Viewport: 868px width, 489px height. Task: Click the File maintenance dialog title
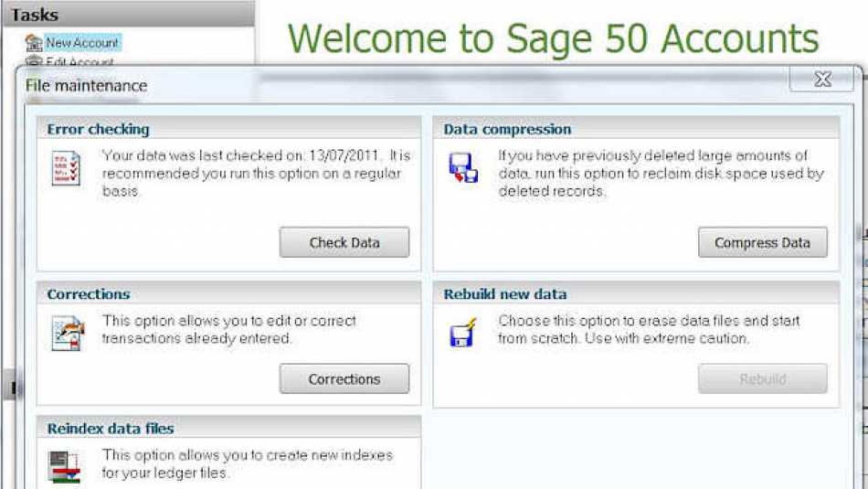tap(87, 85)
